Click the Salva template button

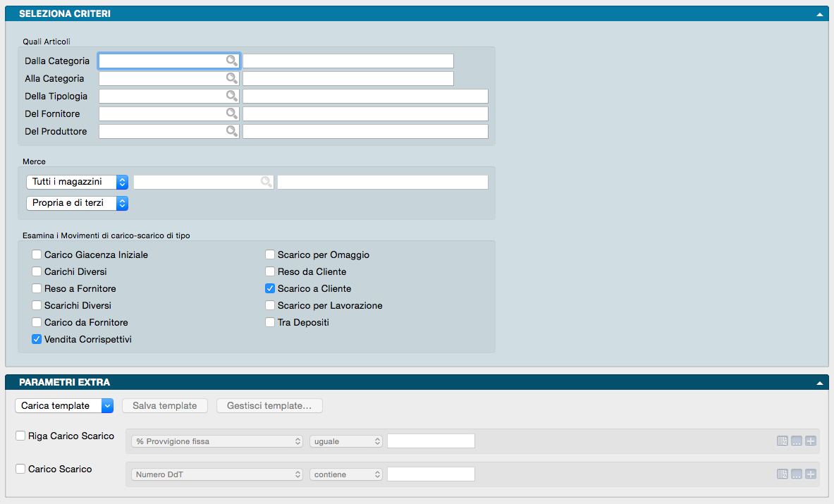[x=165, y=405]
